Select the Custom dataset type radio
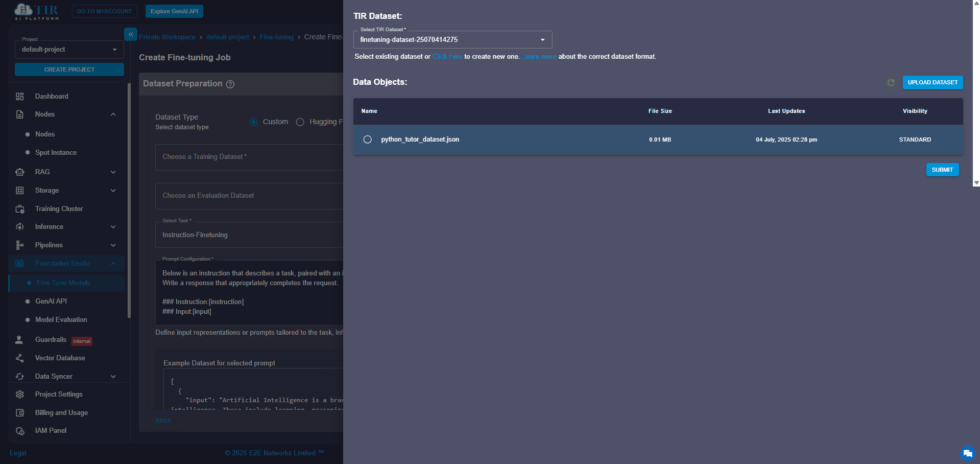The height and width of the screenshot is (464, 980). (253, 122)
